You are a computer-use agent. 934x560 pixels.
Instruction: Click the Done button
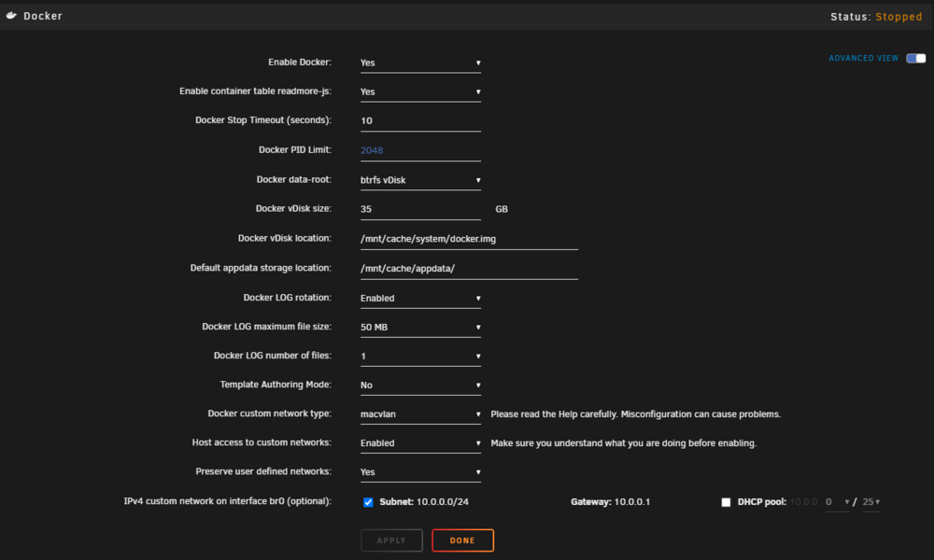click(x=463, y=540)
